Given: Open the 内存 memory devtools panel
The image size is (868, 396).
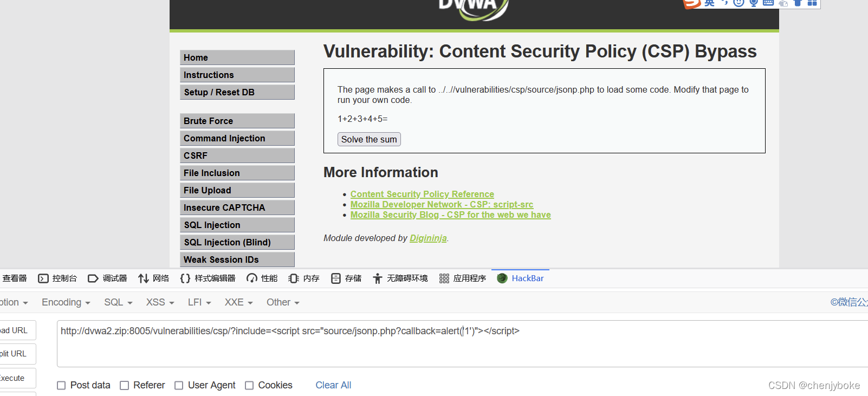Looking at the screenshot, I should (x=304, y=278).
